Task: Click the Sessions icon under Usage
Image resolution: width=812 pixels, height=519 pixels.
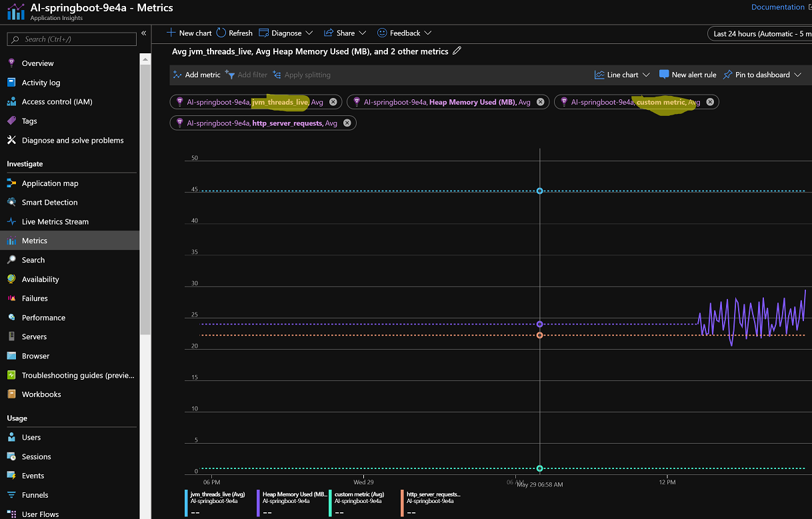Action: pos(11,457)
